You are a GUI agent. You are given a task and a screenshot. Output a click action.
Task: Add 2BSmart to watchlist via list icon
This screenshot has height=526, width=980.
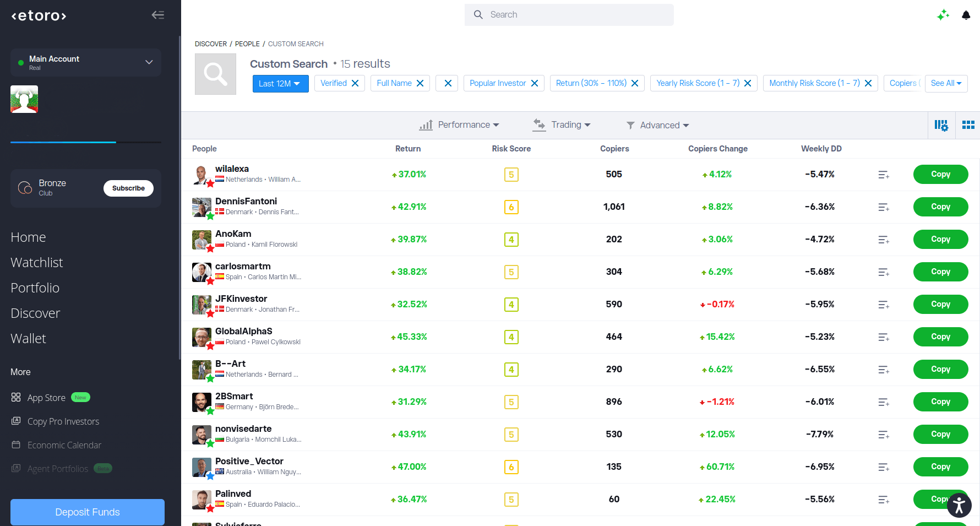coord(884,402)
